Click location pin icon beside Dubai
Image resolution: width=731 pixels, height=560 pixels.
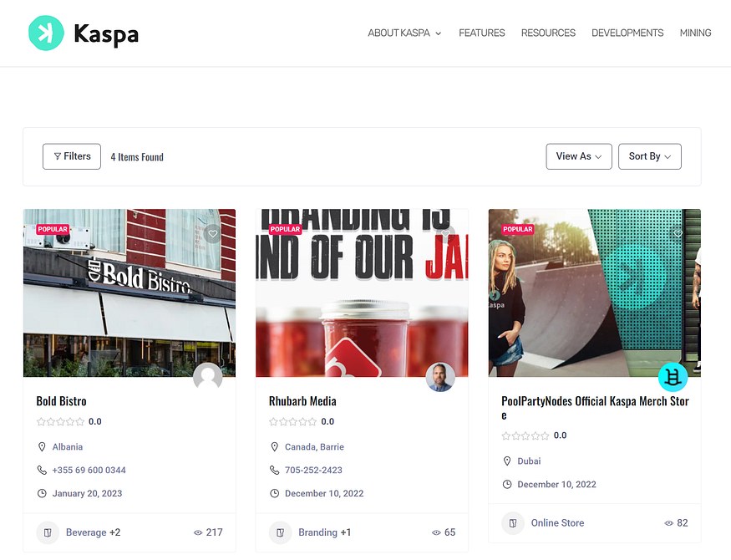click(x=507, y=461)
